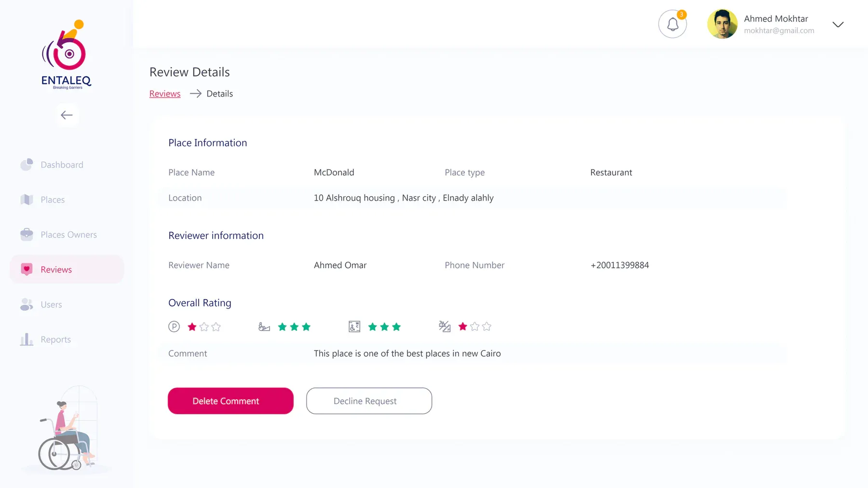Click first elevator rating star

pyautogui.click(x=373, y=327)
